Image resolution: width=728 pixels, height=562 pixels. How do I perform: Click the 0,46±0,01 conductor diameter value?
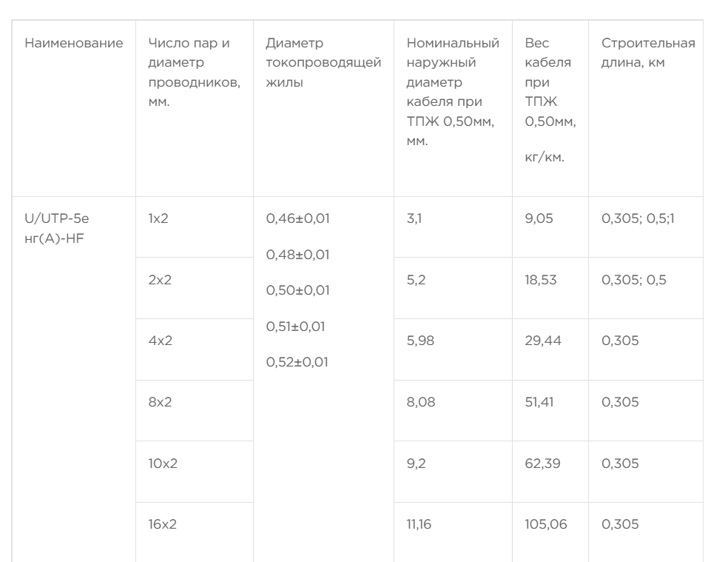(x=297, y=219)
